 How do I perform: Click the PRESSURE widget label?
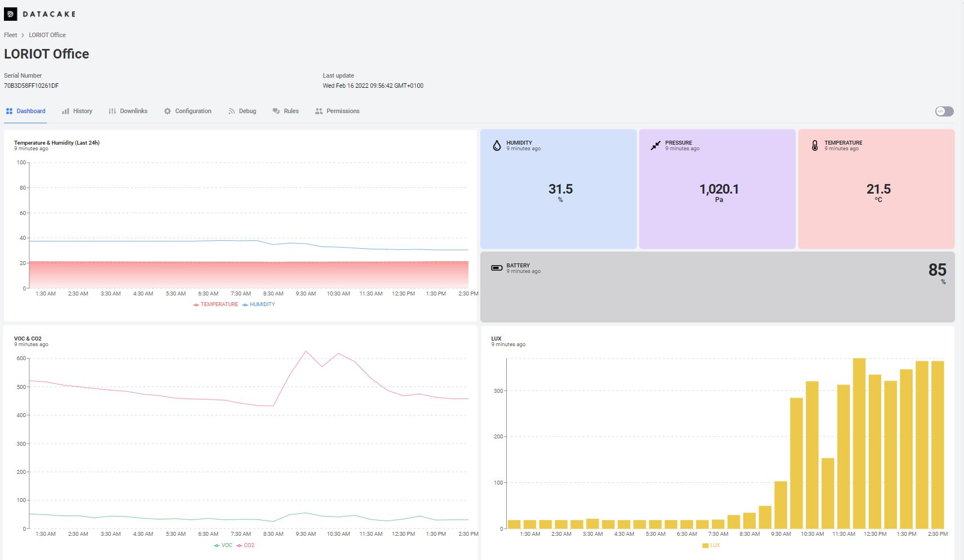click(x=679, y=143)
